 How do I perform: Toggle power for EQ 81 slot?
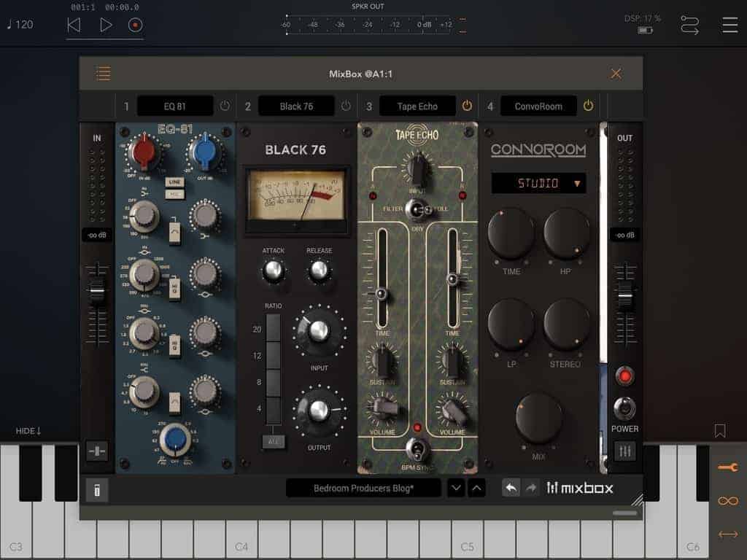[225, 106]
